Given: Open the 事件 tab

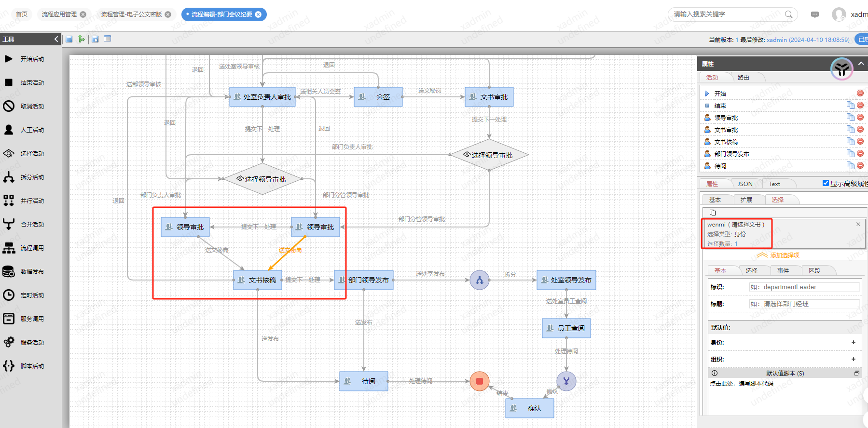Looking at the screenshot, I should click(x=783, y=271).
